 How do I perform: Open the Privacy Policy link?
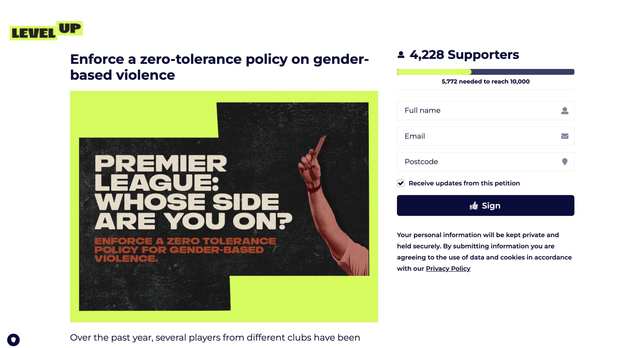coord(448,269)
